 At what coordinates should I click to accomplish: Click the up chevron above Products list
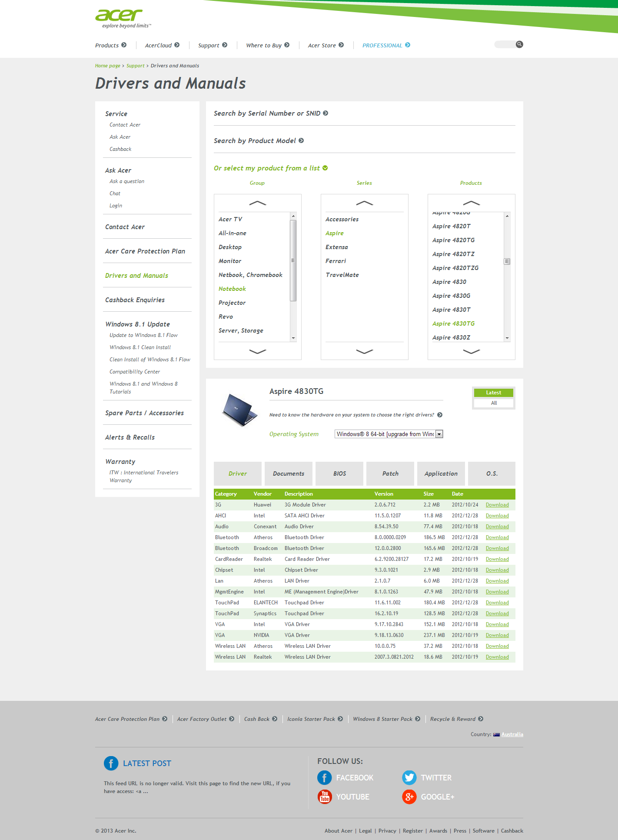click(472, 203)
